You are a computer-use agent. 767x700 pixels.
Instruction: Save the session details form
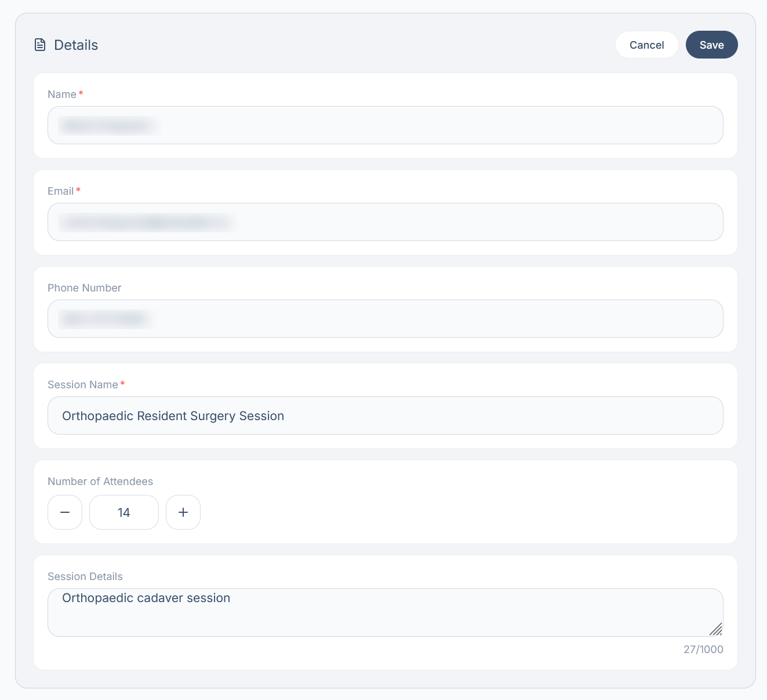[x=711, y=45]
